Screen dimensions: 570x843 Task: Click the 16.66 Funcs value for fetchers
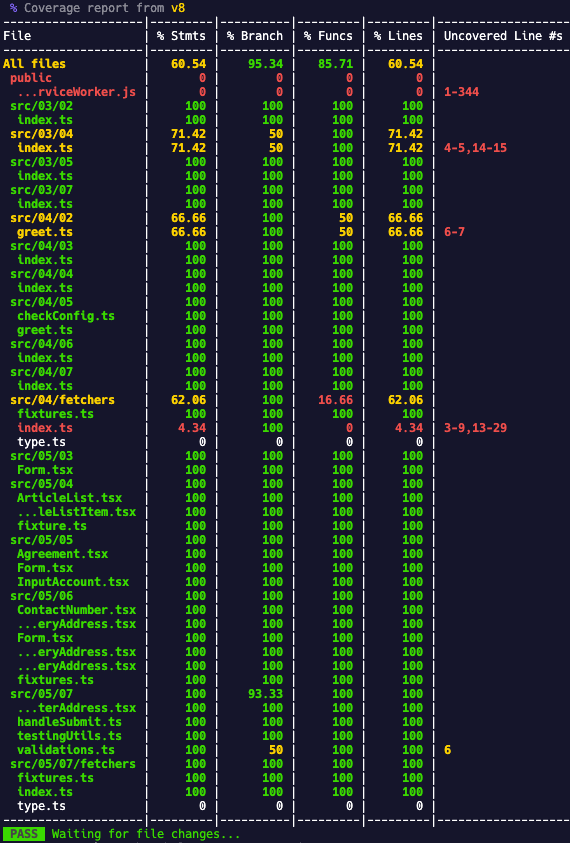(x=335, y=400)
